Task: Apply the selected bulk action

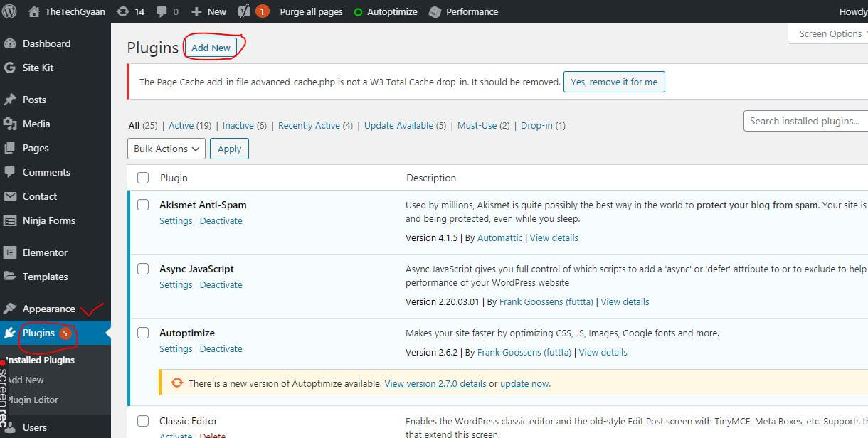Action: pos(229,149)
